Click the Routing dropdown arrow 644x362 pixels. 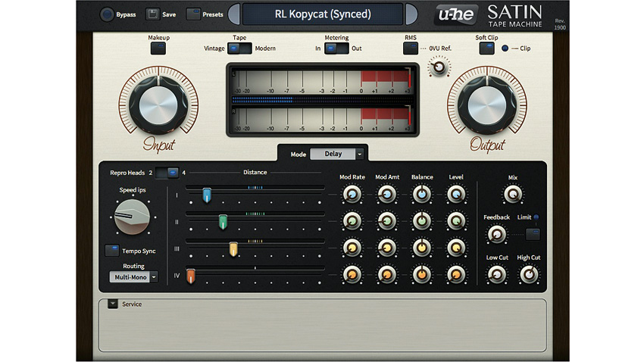click(154, 277)
